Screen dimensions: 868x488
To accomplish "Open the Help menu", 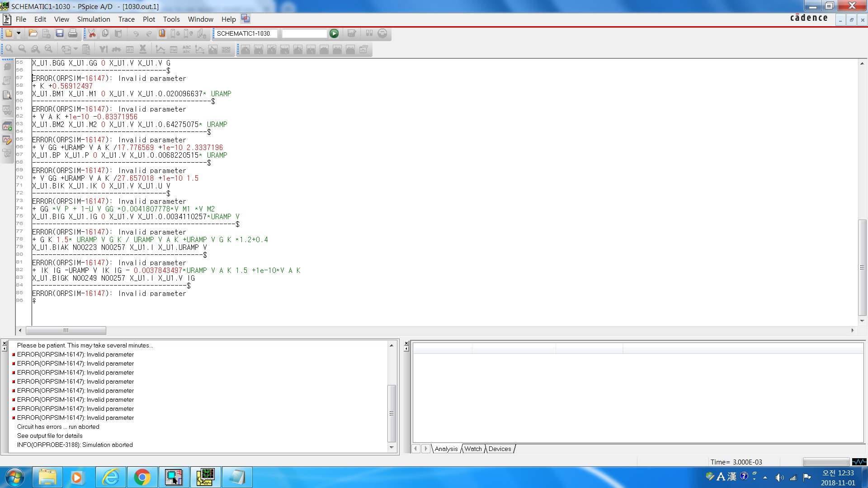I will click(x=229, y=19).
